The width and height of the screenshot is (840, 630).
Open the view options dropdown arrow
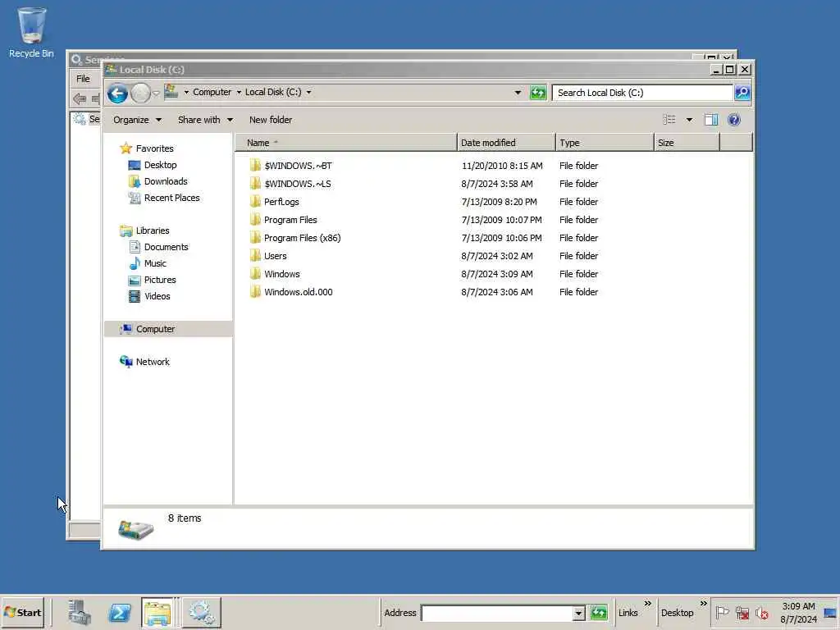coord(689,120)
